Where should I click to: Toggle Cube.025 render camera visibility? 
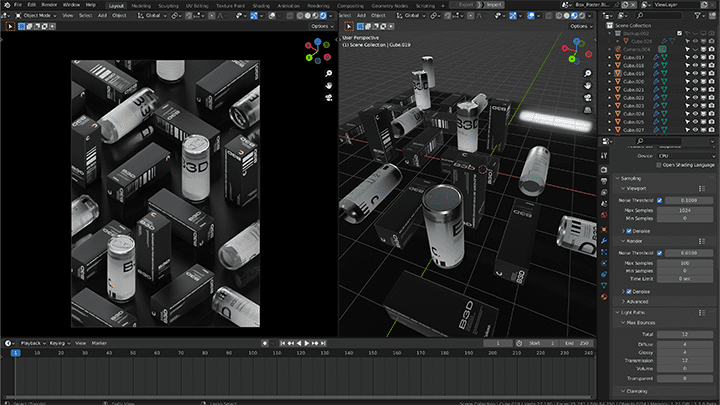[x=711, y=122]
